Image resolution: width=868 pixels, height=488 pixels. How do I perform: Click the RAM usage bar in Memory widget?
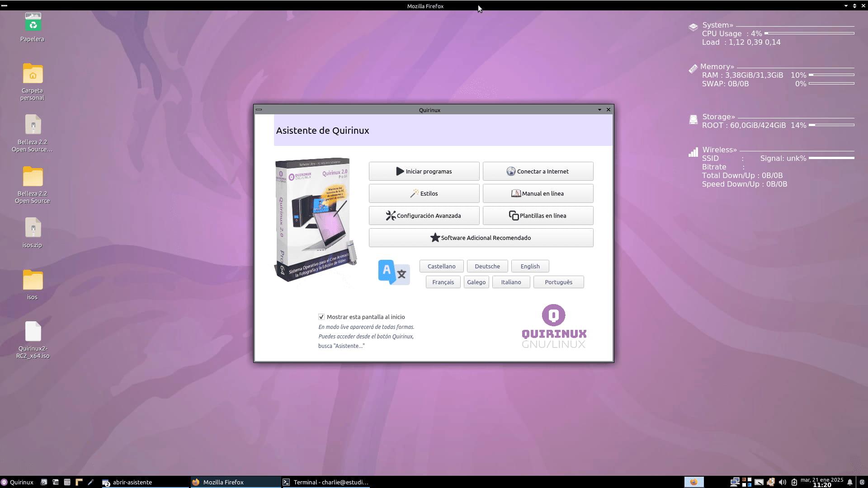[x=831, y=75]
